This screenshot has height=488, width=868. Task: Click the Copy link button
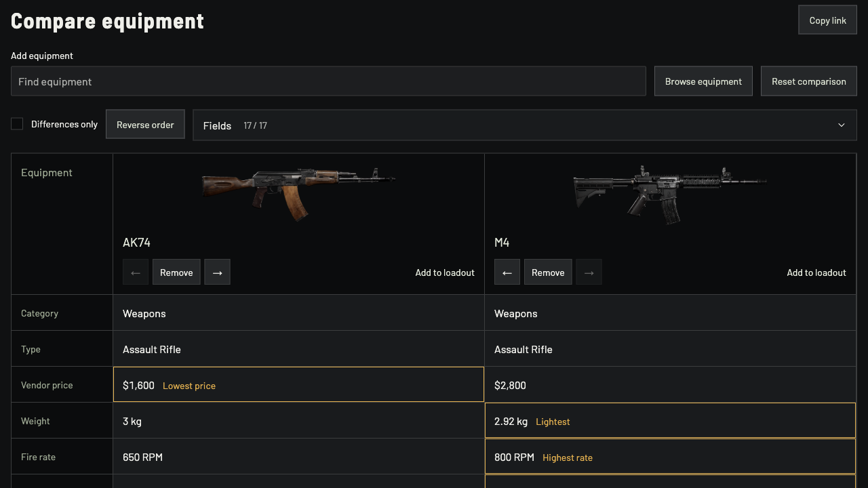827,20
